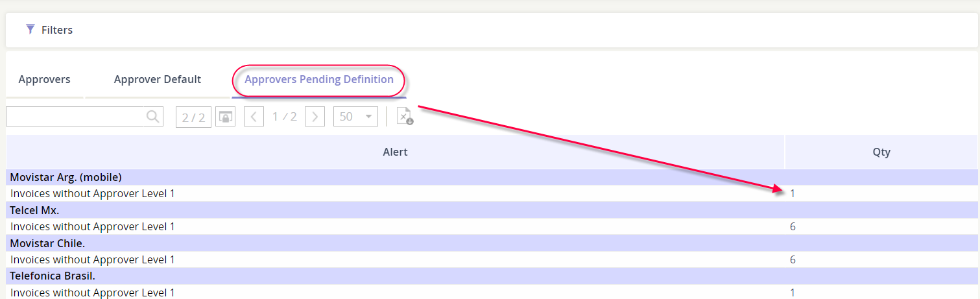Click the 2 / 2 record count box
The height and width of the screenshot is (299, 980).
coord(193,117)
